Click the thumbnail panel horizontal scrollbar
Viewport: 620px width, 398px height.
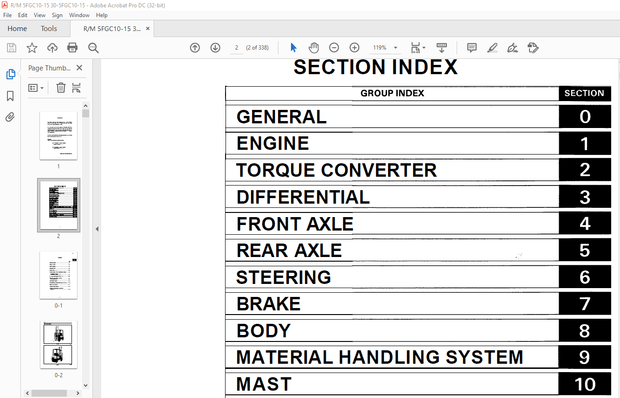pyautogui.click(x=49, y=393)
